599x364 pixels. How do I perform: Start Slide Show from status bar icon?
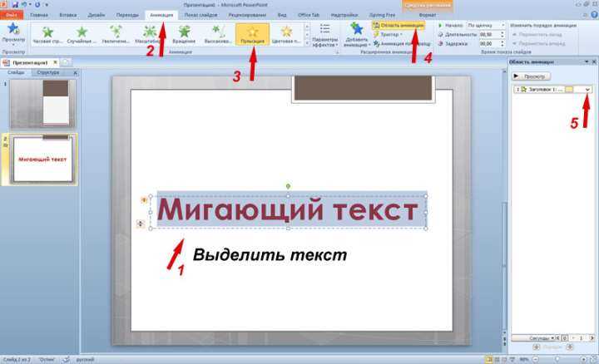[512, 359]
